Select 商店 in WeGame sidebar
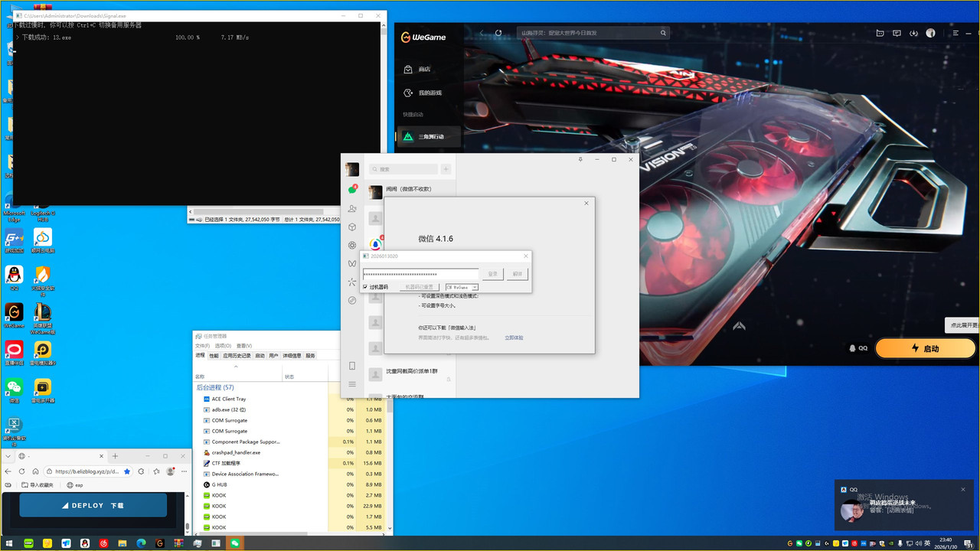 click(424, 69)
